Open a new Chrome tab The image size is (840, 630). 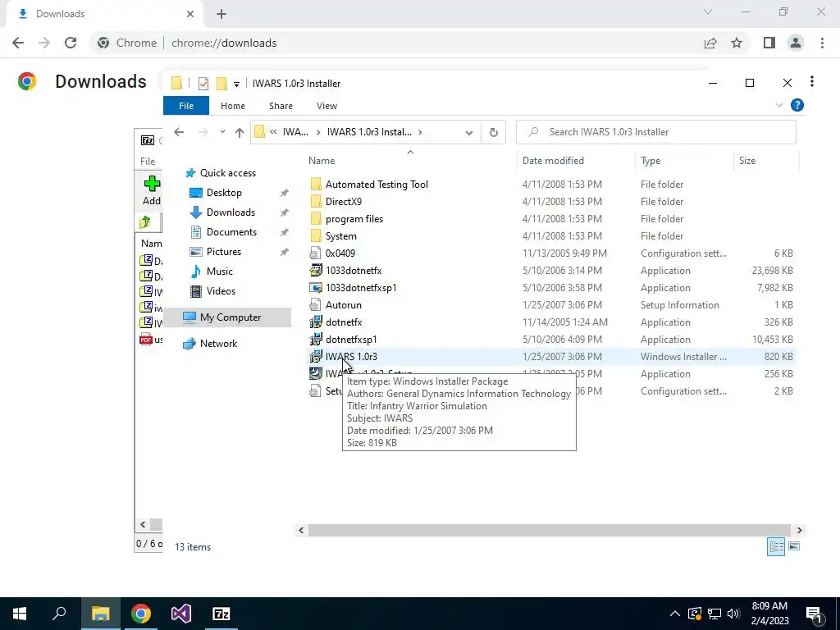point(221,14)
